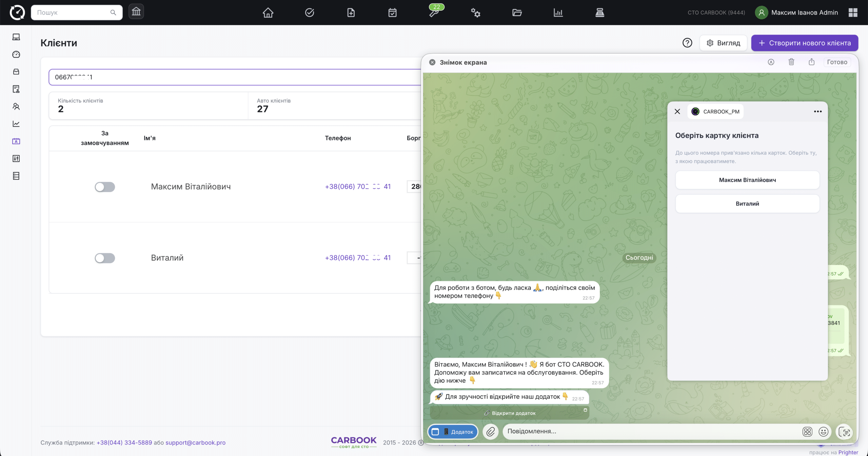Click the laptop icon in left sidebar

click(x=16, y=37)
